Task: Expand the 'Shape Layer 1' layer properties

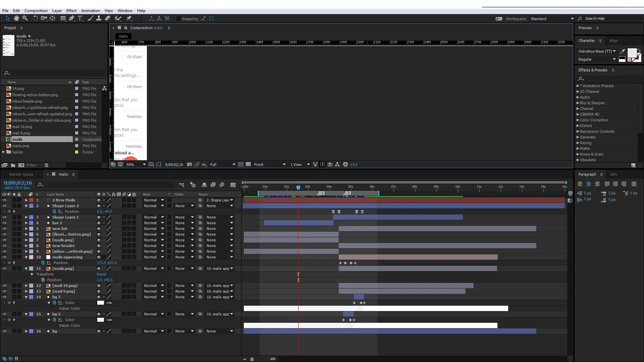Action: click(26, 217)
